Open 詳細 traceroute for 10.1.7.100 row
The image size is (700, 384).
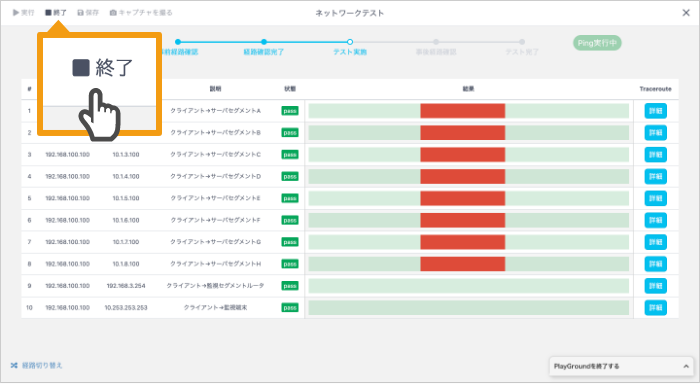click(655, 242)
